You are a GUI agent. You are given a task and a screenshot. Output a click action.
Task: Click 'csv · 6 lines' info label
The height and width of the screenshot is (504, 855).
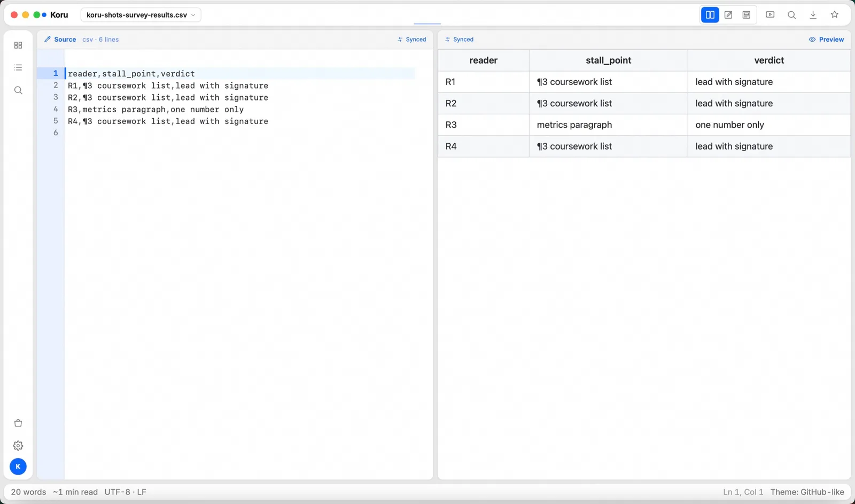coord(100,40)
